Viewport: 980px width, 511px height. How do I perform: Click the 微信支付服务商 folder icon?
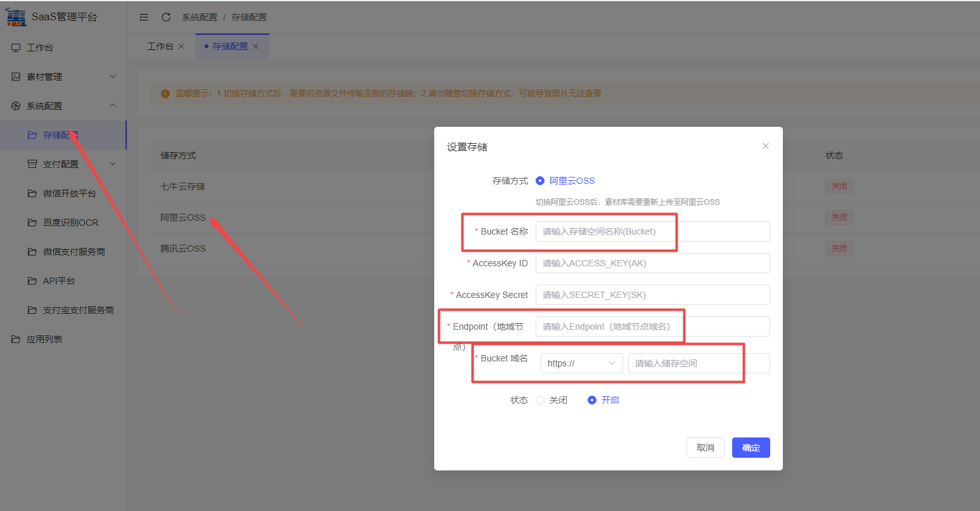[x=32, y=252]
